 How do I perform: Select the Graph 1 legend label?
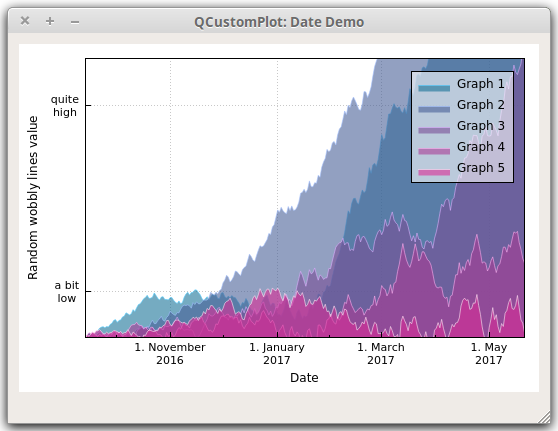tap(481, 84)
